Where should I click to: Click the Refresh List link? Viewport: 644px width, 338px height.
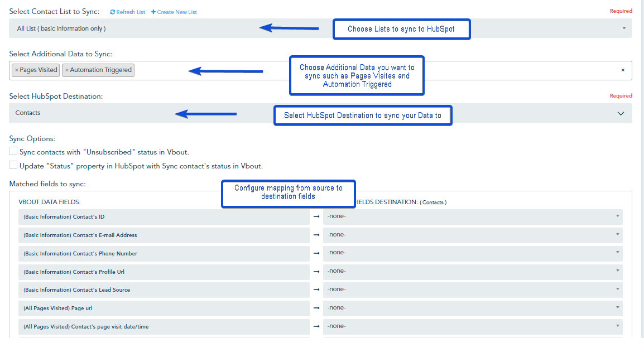127,12
